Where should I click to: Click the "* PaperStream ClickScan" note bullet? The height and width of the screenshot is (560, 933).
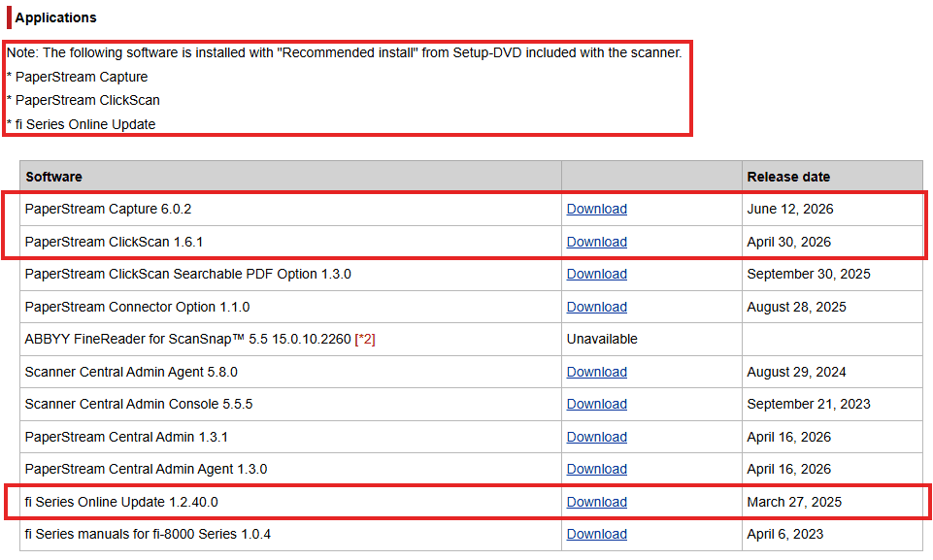[83, 100]
